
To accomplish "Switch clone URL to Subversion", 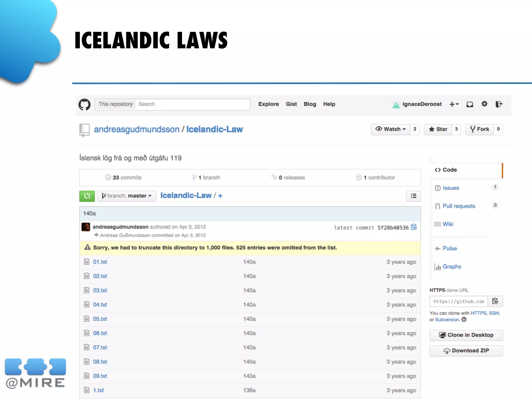I will [x=447, y=320].
